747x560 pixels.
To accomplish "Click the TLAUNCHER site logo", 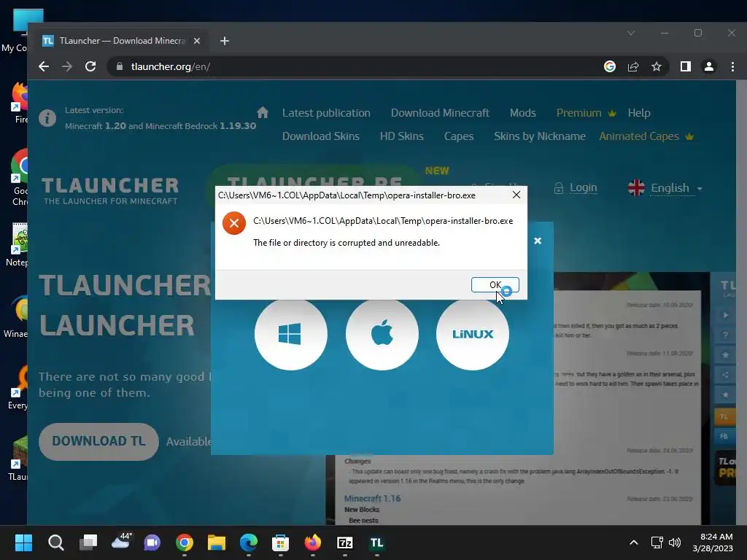I will 110,191.
